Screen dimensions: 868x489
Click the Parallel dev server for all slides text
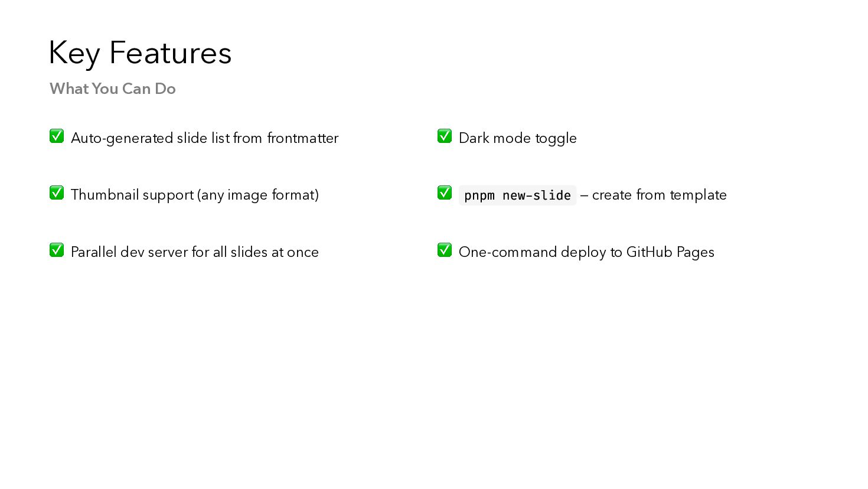tap(195, 252)
